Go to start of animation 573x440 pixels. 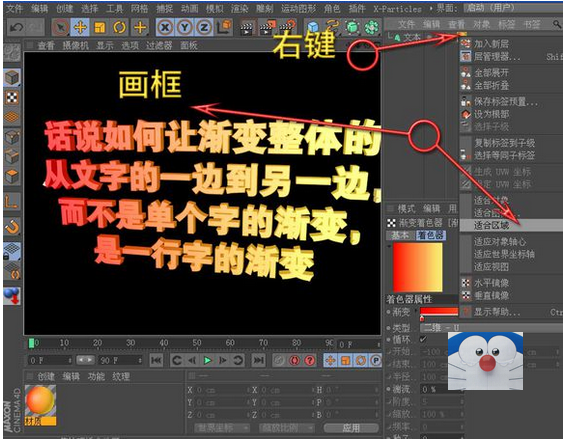tap(156, 360)
